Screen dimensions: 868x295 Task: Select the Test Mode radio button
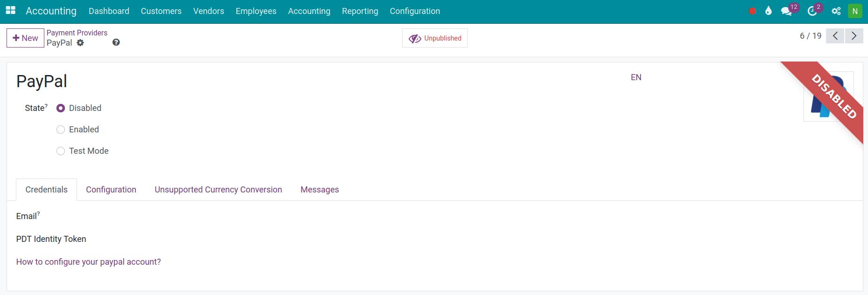(61, 151)
